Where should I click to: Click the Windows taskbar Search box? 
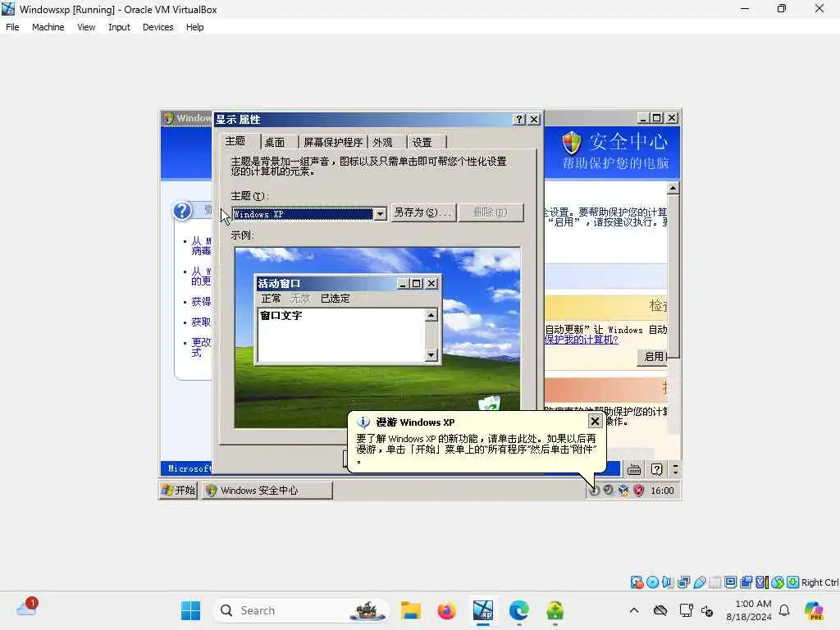pyautogui.click(x=301, y=610)
